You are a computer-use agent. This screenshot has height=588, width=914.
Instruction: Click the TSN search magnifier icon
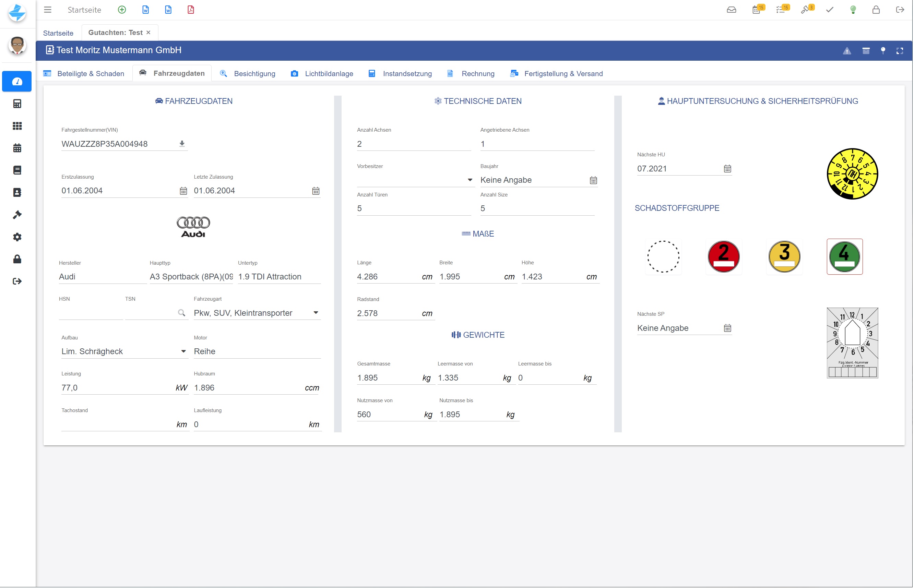point(181,313)
